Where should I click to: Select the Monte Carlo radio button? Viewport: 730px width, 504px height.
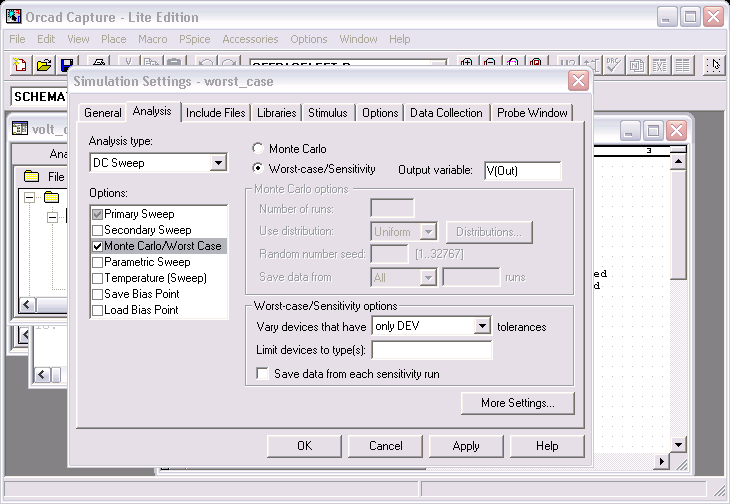(257, 148)
